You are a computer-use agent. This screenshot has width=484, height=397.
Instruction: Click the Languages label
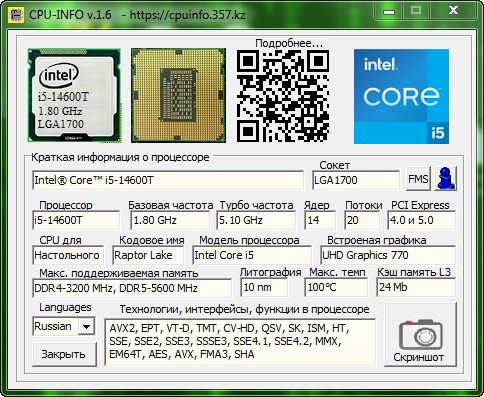pos(65,307)
